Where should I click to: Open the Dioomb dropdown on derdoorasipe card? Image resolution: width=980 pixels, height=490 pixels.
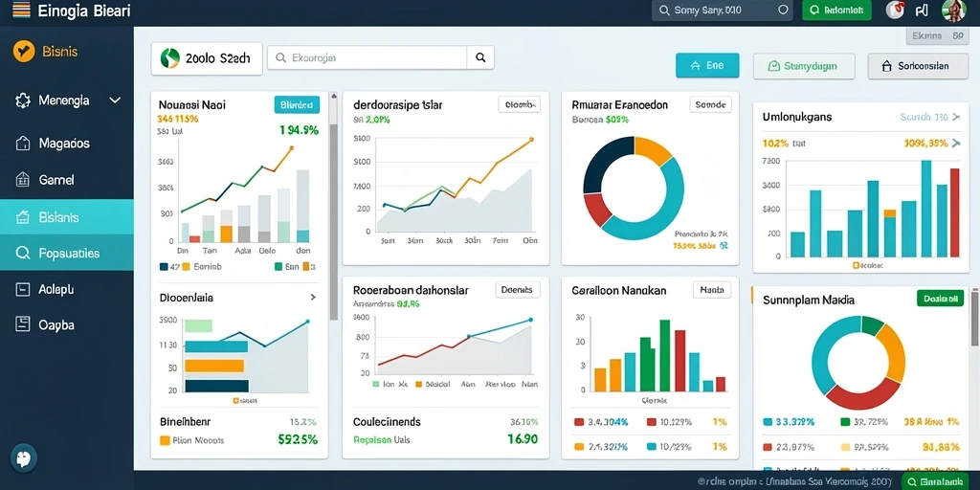(520, 105)
